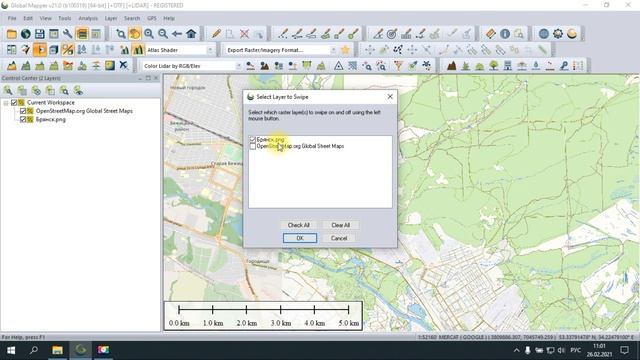Toggle the Current Workspace checkbox
Screen dimensions: 640x360
click(14, 102)
